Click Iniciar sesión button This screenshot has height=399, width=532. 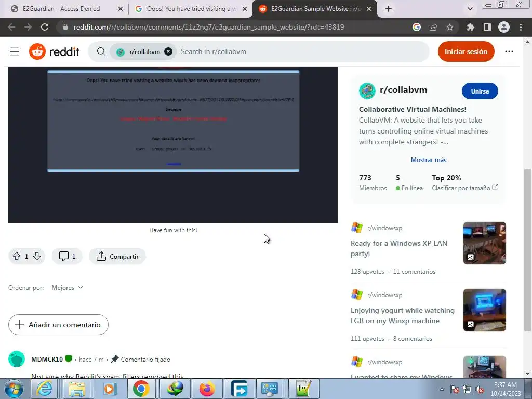[466, 51]
